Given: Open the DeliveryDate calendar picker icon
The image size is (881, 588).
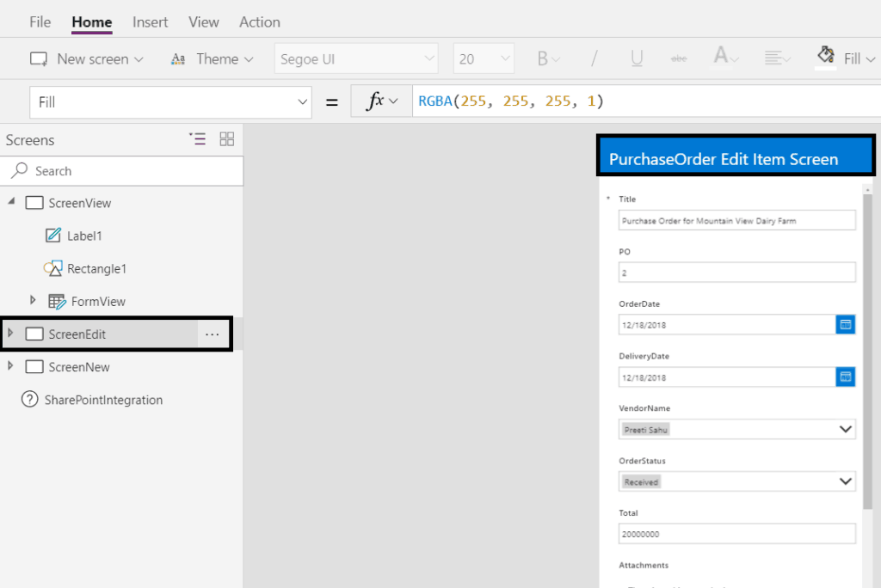Looking at the screenshot, I should pos(846,377).
